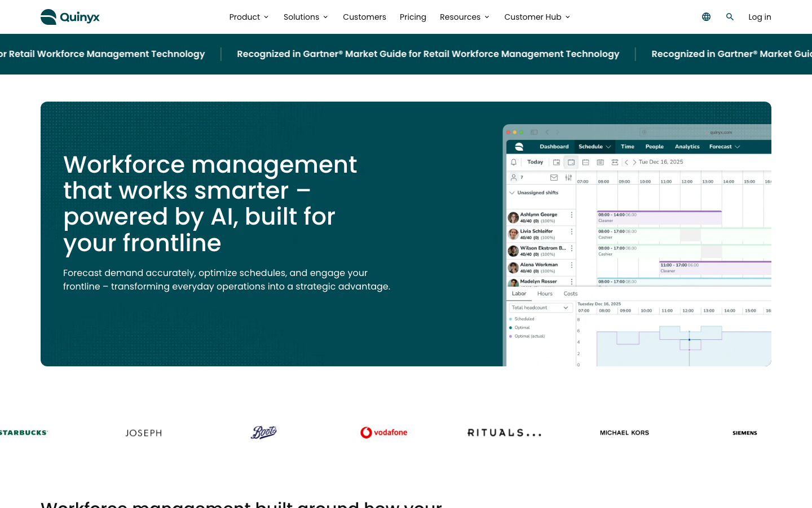The width and height of the screenshot is (812, 508).
Task: Click the light blue Scheduled legend dot
Action: pos(511,319)
